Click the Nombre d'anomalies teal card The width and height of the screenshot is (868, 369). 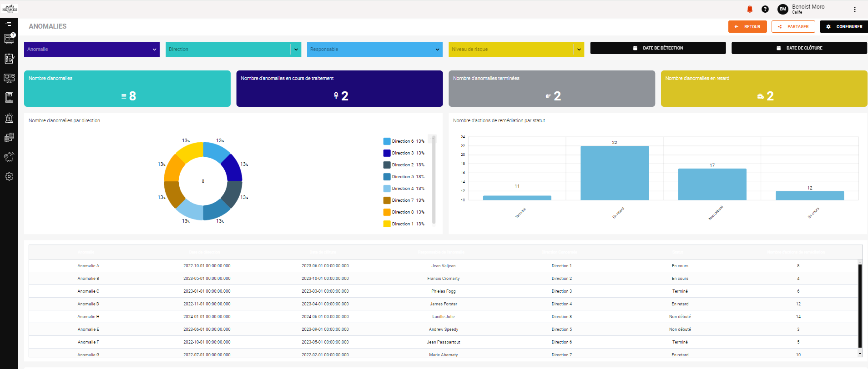127,89
